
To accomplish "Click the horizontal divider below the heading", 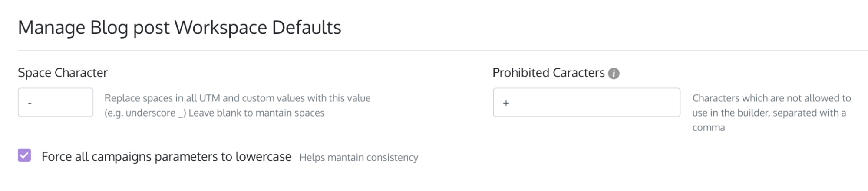I will [x=442, y=50].
